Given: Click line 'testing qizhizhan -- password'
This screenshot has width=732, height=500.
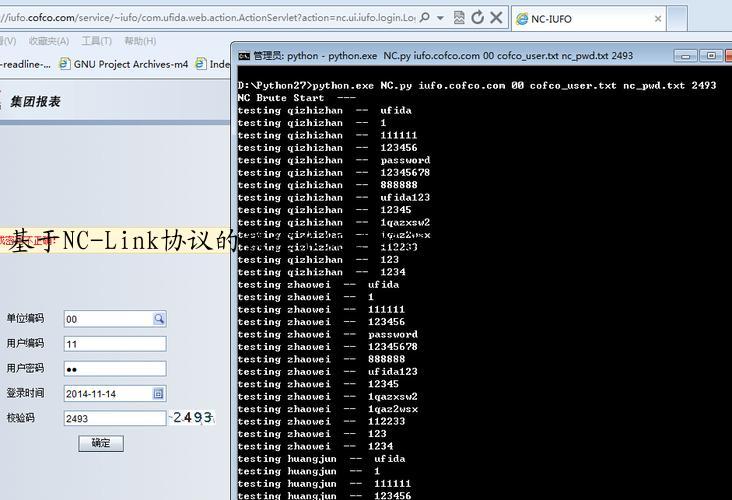Looking at the screenshot, I should pyautogui.click(x=333, y=160).
